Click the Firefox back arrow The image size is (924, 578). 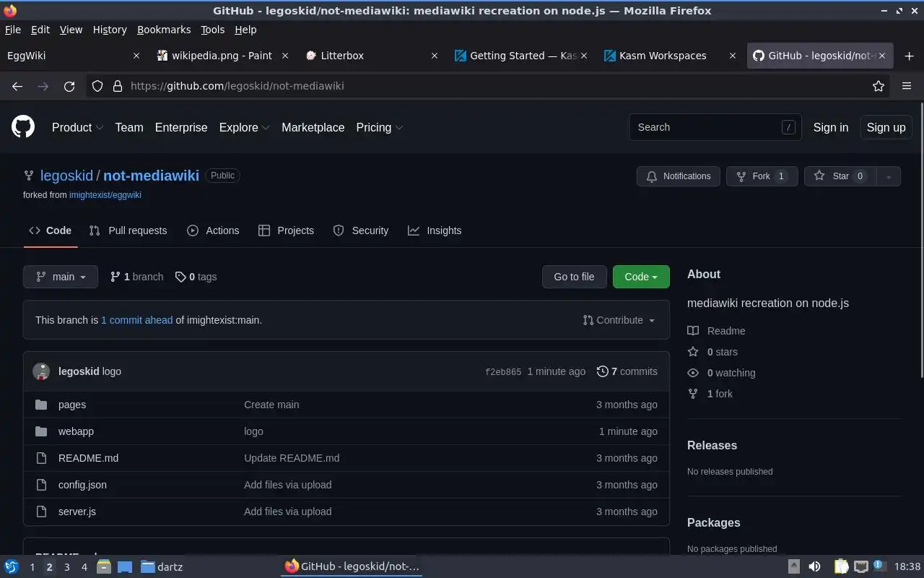coord(17,86)
